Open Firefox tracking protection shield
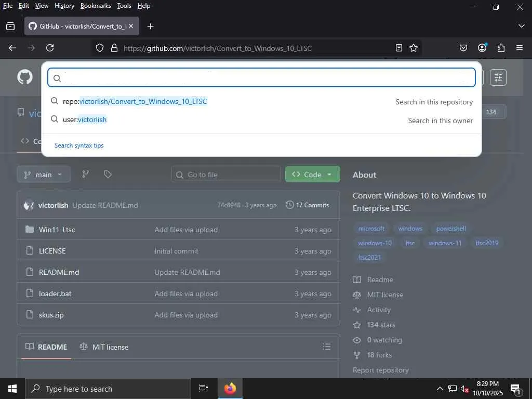Image resolution: width=532 pixels, height=399 pixels. click(99, 48)
